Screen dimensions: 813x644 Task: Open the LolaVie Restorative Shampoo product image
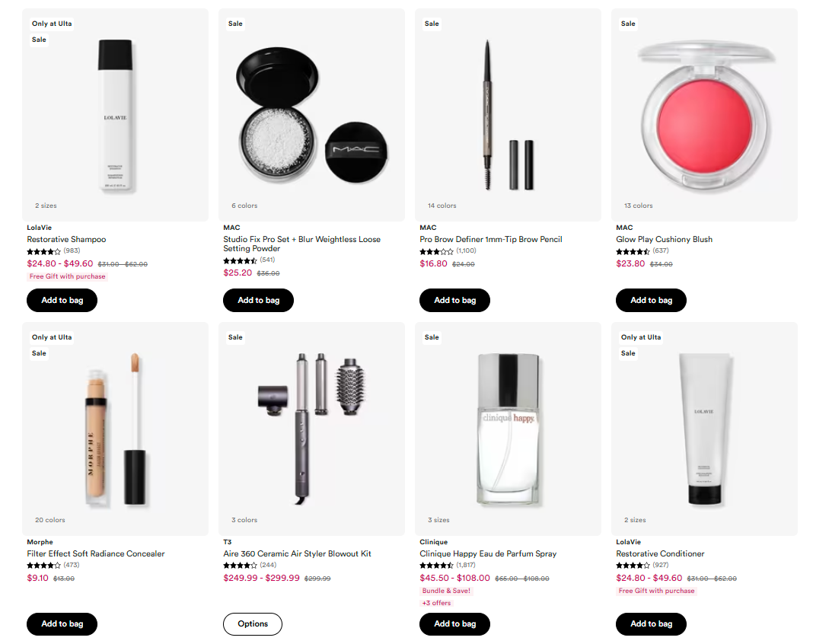click(x=115, y=115)
